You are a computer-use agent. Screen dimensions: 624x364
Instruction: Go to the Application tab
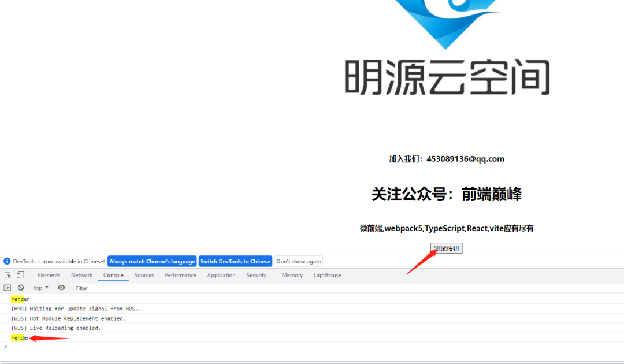pyautogui.click(x=221, y=275)
